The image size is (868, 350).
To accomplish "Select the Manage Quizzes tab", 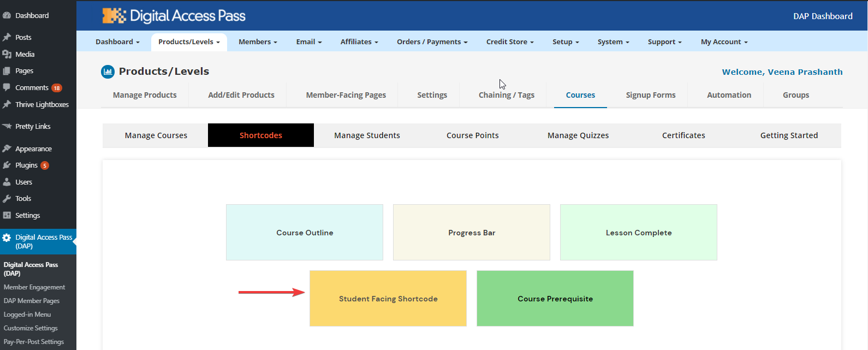I will [578, 135].
